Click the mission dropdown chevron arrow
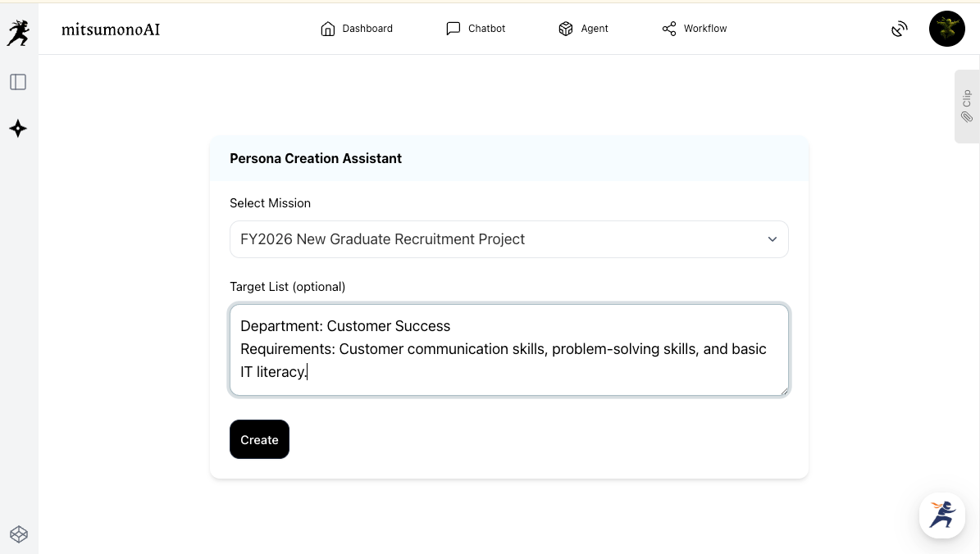The image size is (980, 554). [x=772, y=239]
